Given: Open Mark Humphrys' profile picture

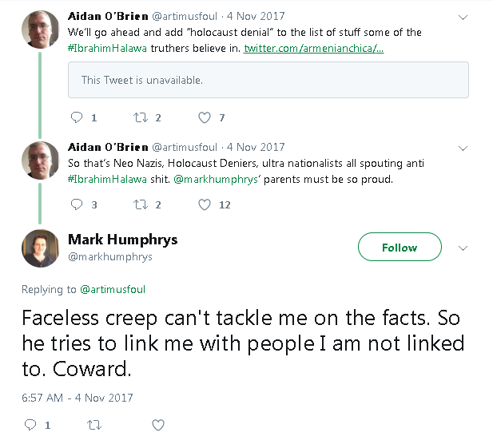Looking at the screenshot, I should click(x=40, y=248).
